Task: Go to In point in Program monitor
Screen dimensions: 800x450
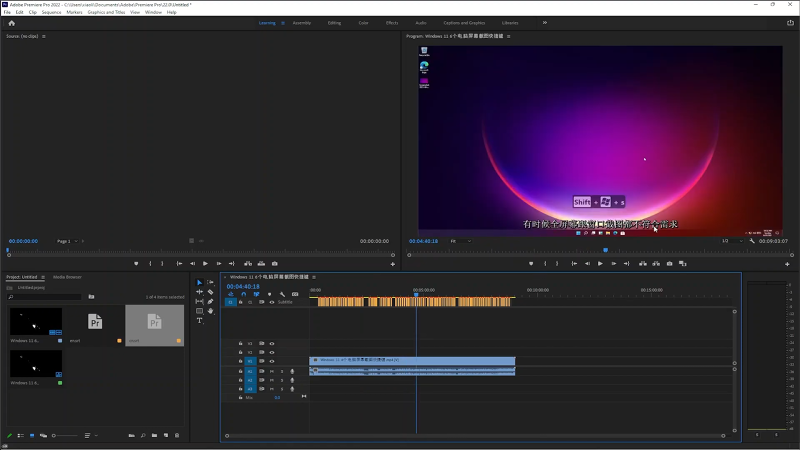Action: (574, 264)
